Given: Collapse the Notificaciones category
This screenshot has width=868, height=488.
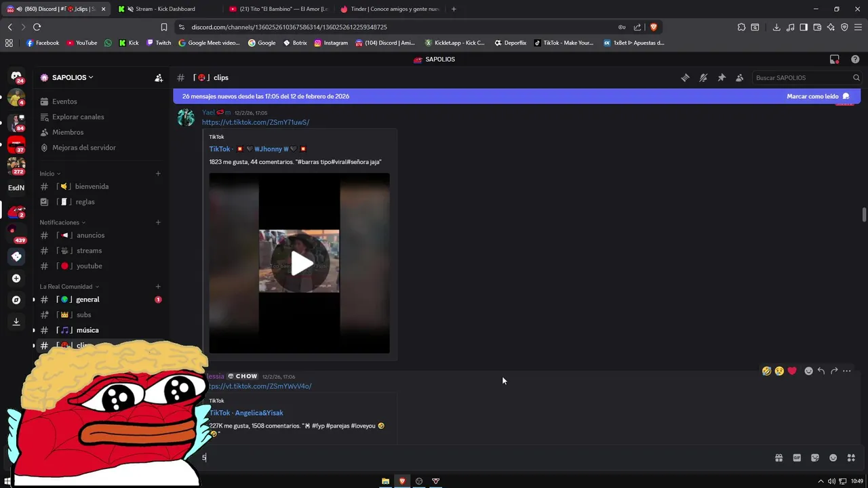Looking at the screenshot, I should [62, 222].
